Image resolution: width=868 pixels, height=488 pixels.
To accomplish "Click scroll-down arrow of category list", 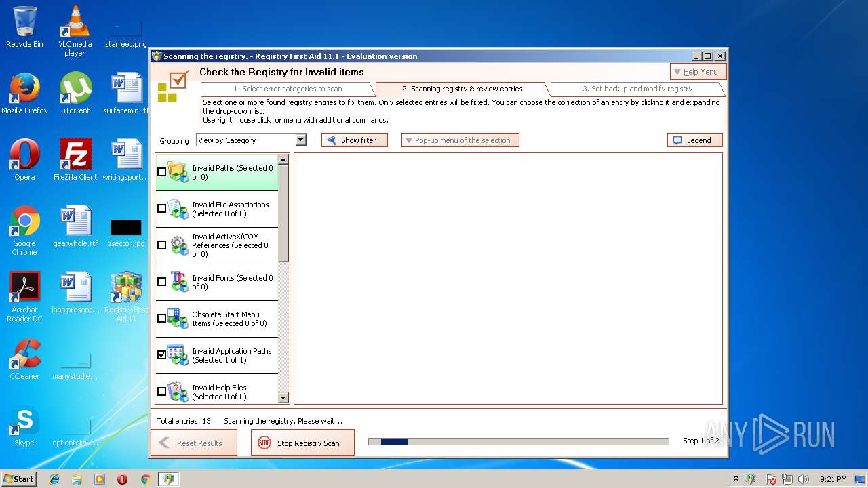I will pyautogui.click(x=283, y=398).
